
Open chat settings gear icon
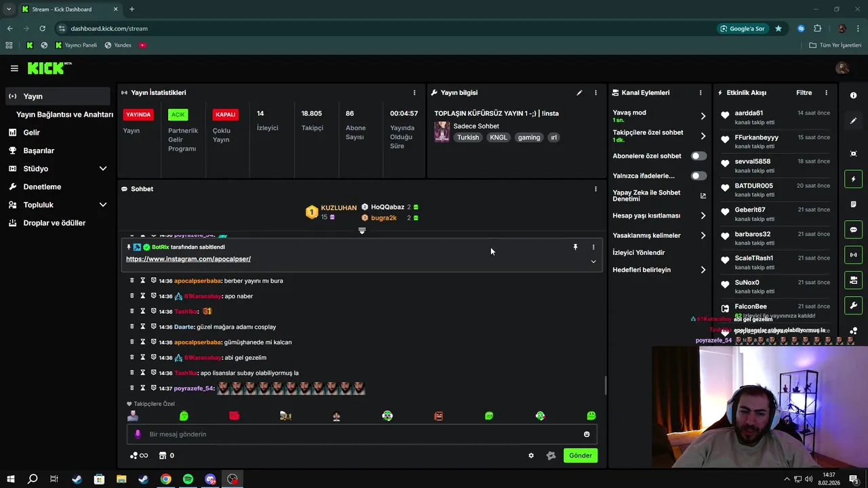[x=531, y=455]
